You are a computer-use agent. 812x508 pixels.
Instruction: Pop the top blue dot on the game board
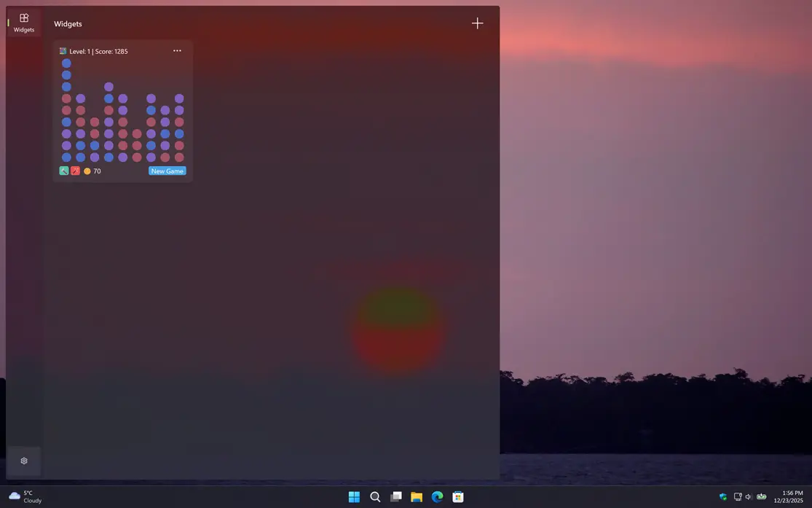66,63
